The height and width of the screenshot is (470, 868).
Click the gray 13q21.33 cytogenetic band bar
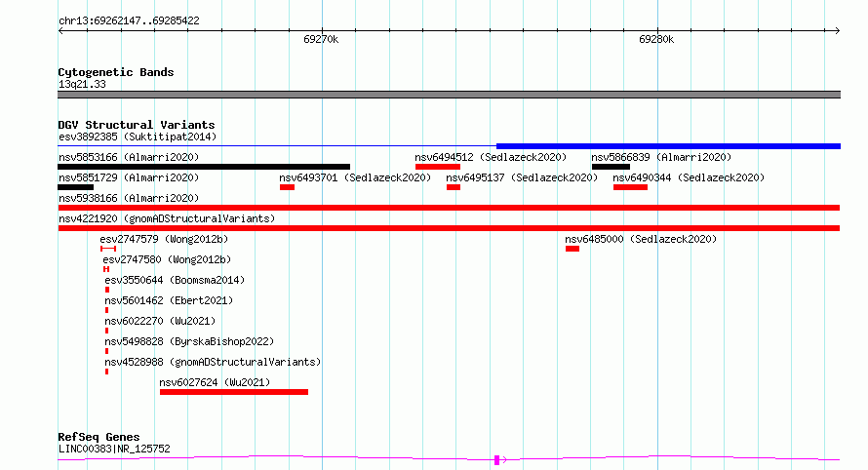(x=449, y=95)
